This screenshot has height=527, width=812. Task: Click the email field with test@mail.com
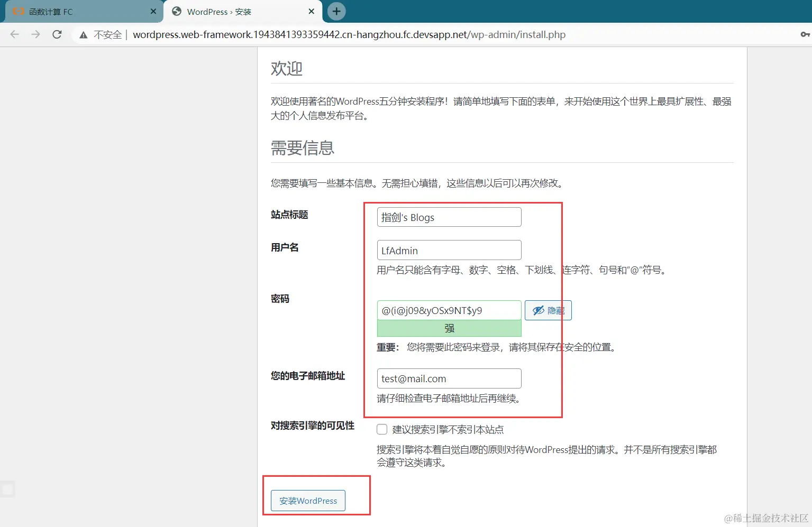point(449,378)
